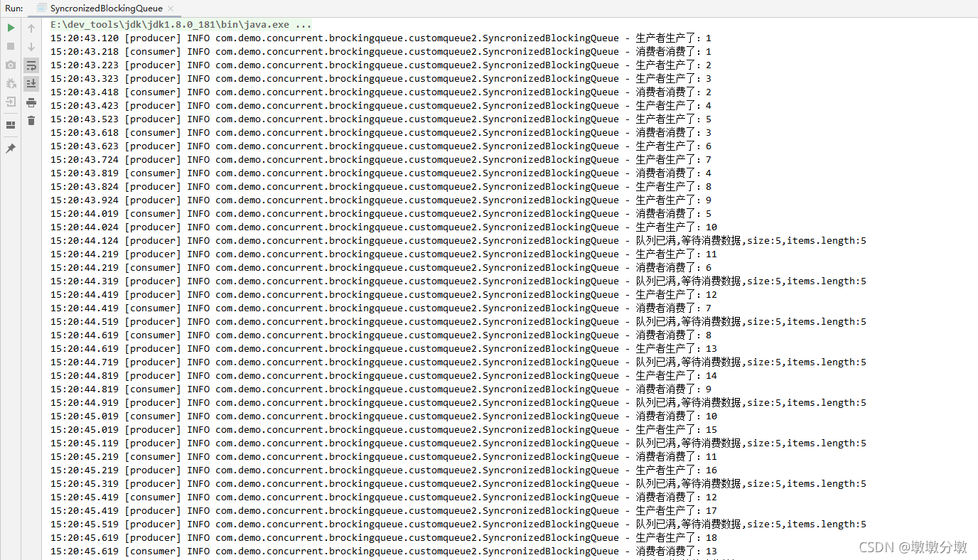The image size is (978, 560).
Task: Click the log line '消费者消费了: 13'
Action: [x=384, y=551]
